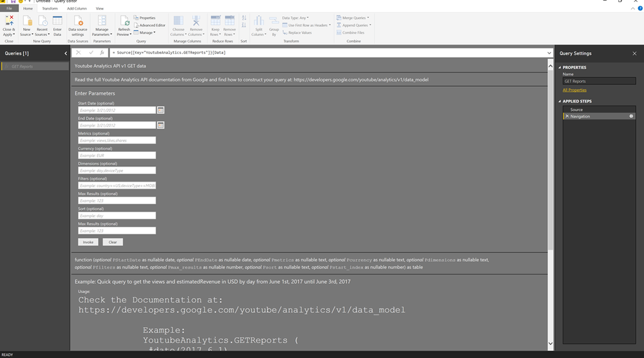The height and width of the screenshot is (358, 644).
Task: Click the query Name field
Action: (600, 81)
